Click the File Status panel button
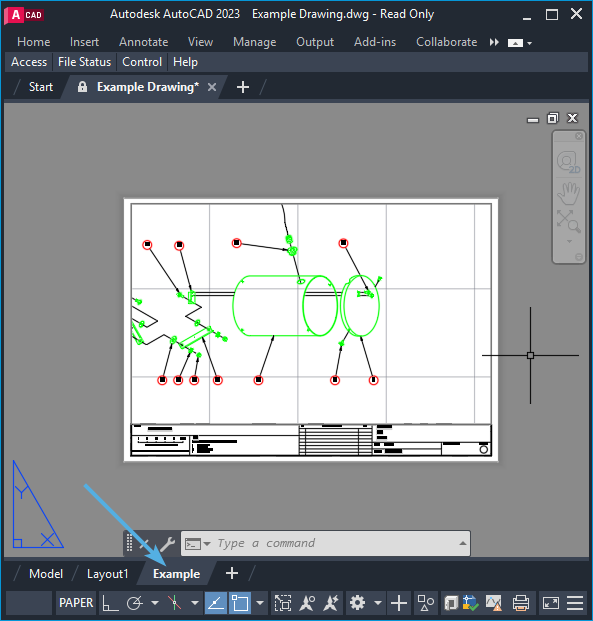Image resolution: width=593 pixels, height=621 pixels. point(84,62)
